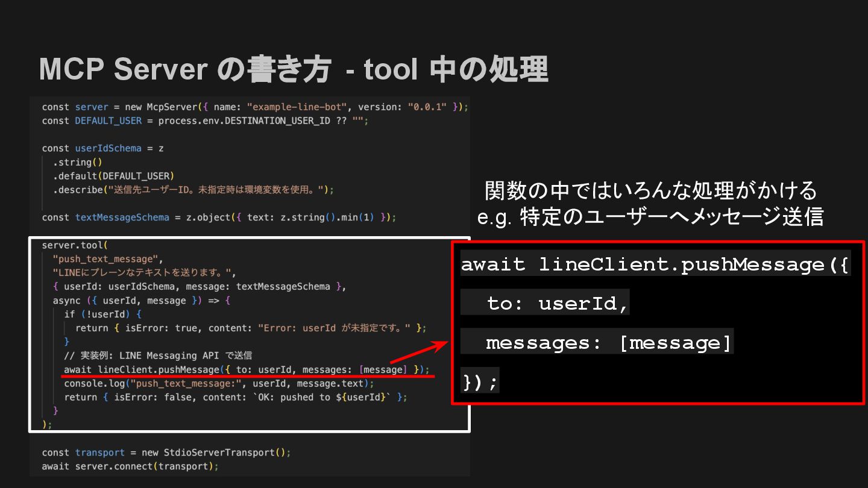Click the "{ userId: userIdSchema, message: textMessageSchema }" line
Image resolution: width=868 pixels, height=488 pixels.
click(x=200, y=286)
